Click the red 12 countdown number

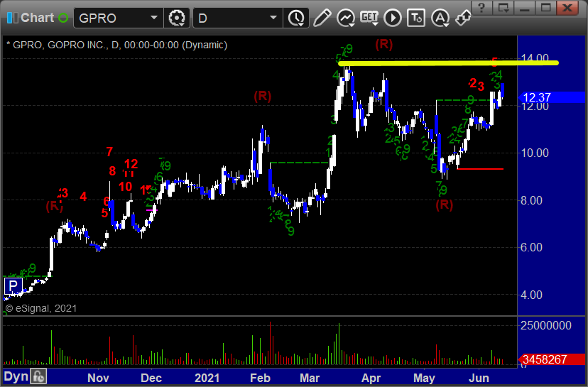coord(131,164)
